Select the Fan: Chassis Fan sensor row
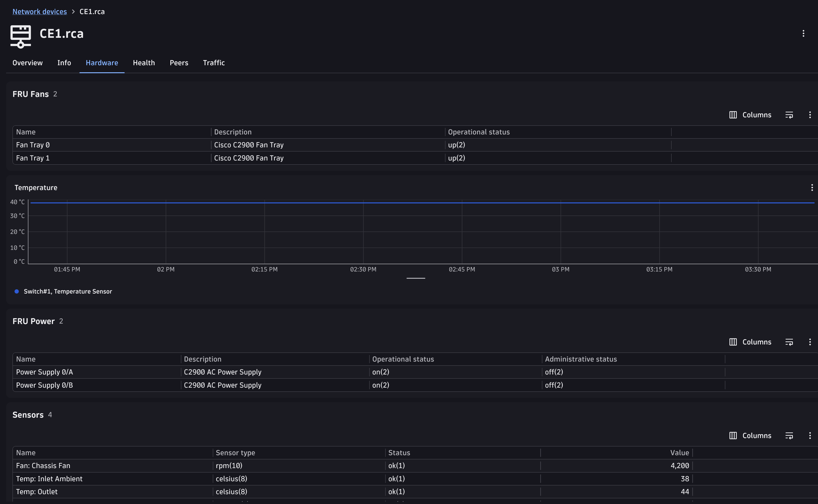This screenshot has height=504, width=818. [x=415, y=466]
